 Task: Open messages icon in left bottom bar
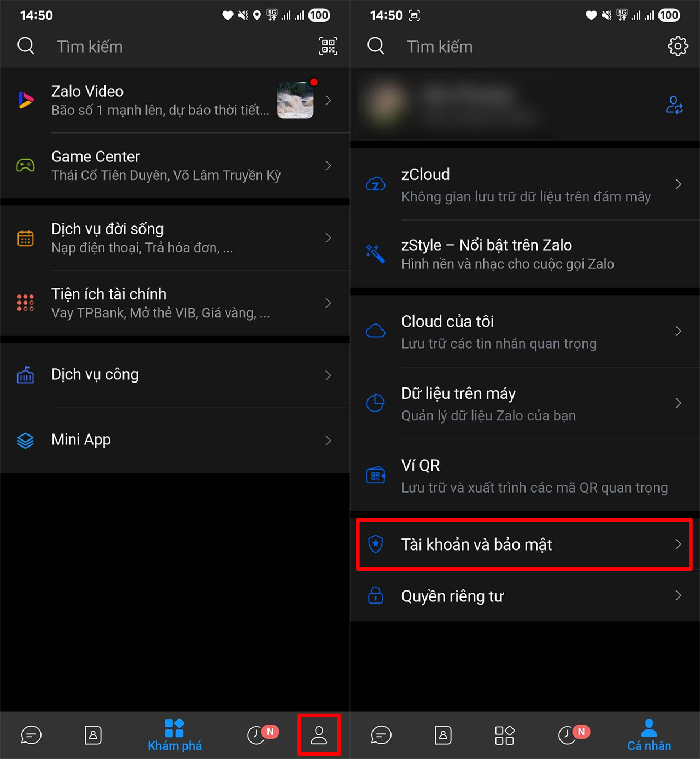point(31,735)
